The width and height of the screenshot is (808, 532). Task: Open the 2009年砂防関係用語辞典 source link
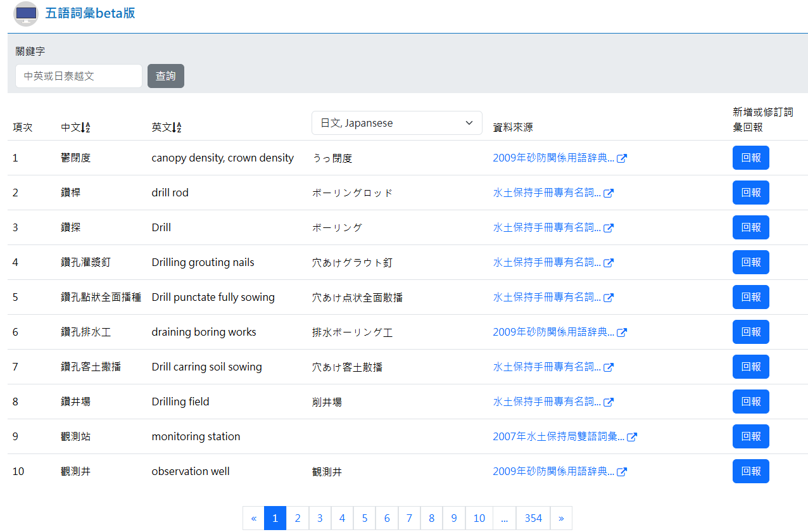(554, 158)
